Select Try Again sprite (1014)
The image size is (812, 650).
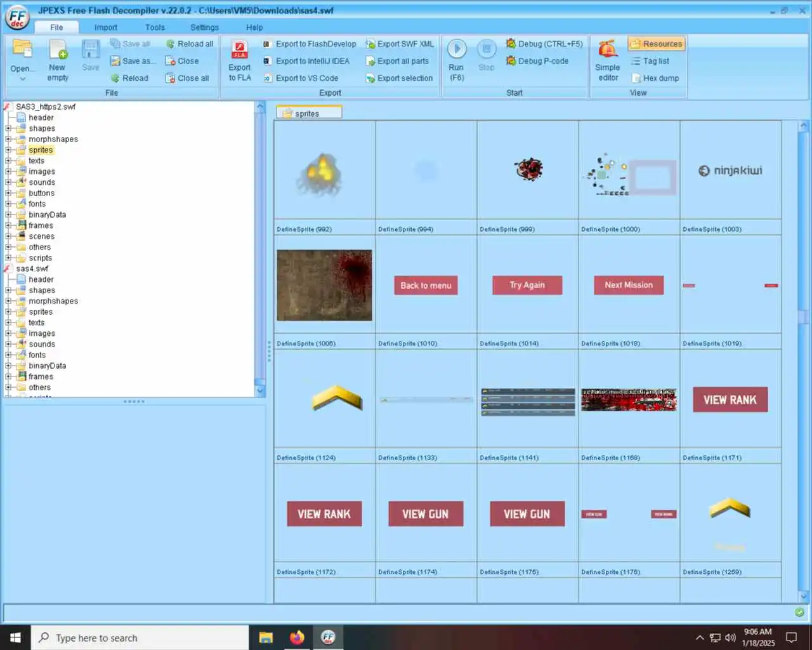527,285
